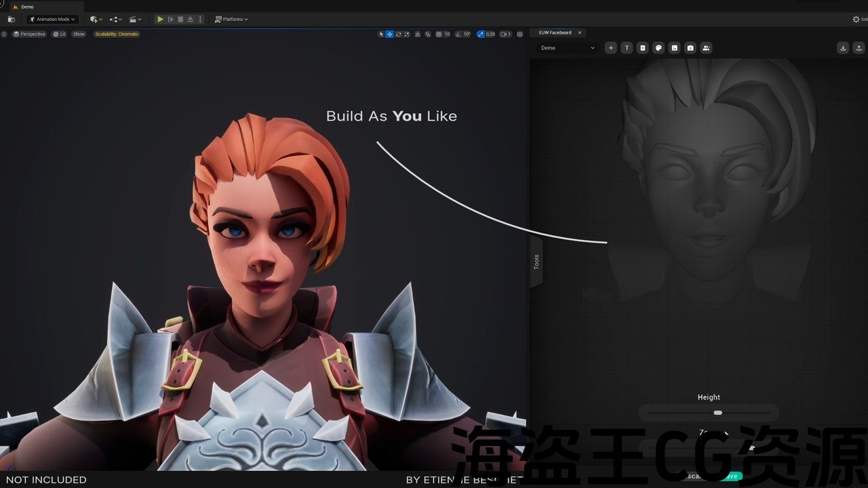
Task: Click the add plus icon in Faceboard
Action: coord(611,47)
